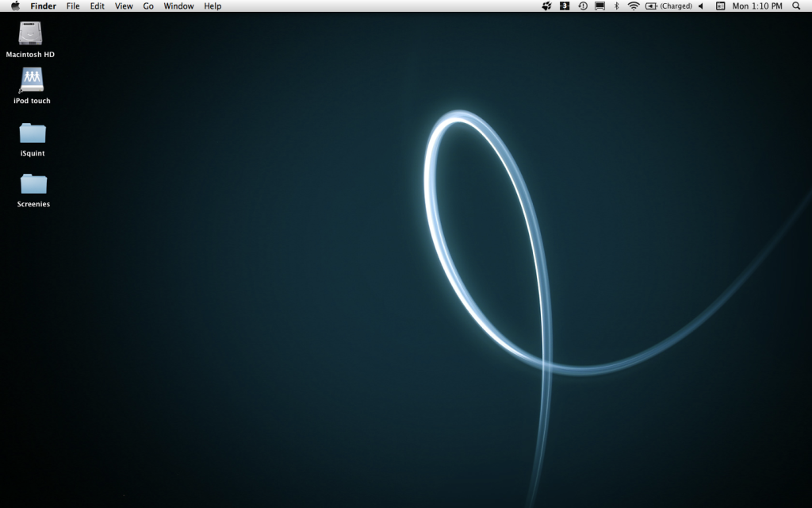Screen dimensions: 812x508
Task: Open the Go menu
Action: (x=148, y=6)
